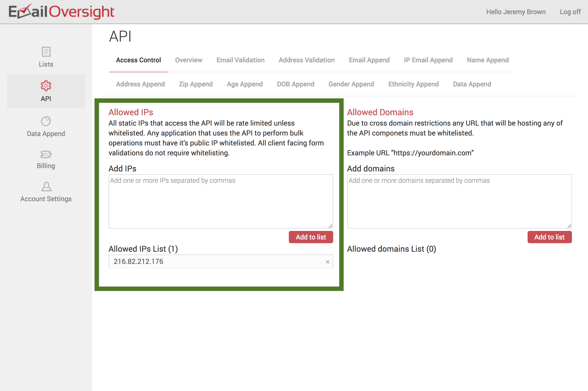Viewport: 588px width, 391px height.
Task: Open Account Settings person icon
Action: tap(46, 187)
